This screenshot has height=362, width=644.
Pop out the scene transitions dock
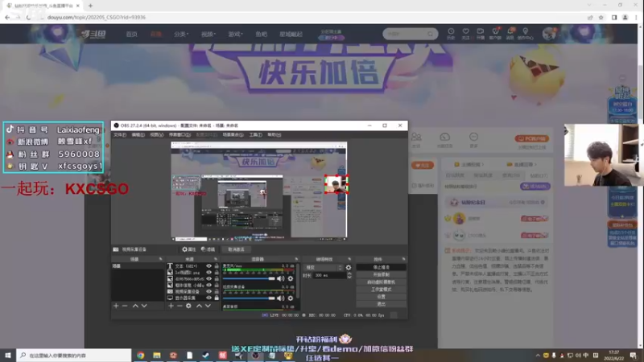(349, 259)
